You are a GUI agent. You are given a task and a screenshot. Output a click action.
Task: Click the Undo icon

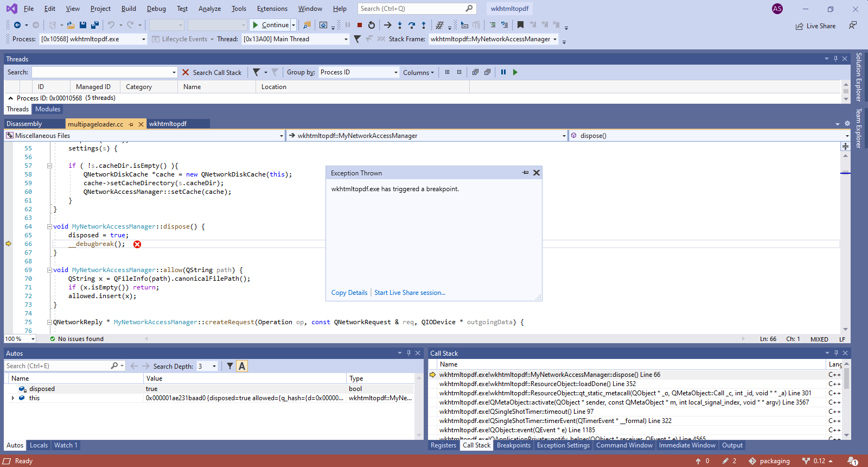[111, 25]
